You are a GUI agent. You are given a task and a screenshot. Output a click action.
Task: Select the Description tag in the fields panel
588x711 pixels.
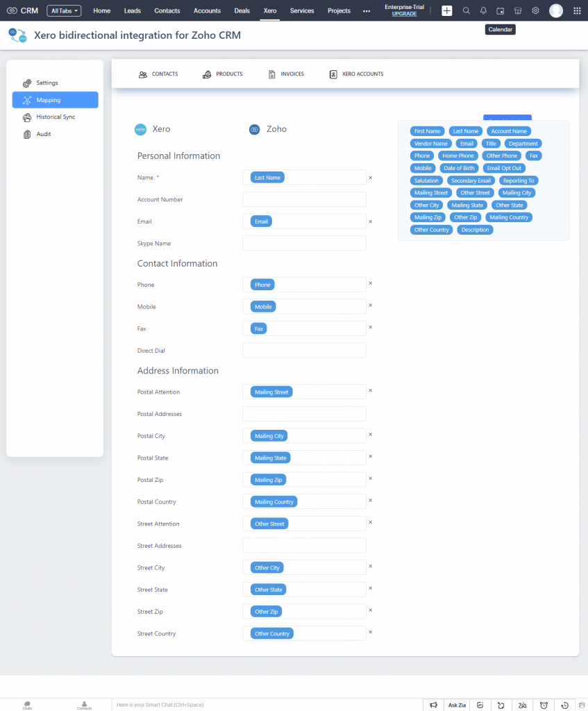pos(475,230)
